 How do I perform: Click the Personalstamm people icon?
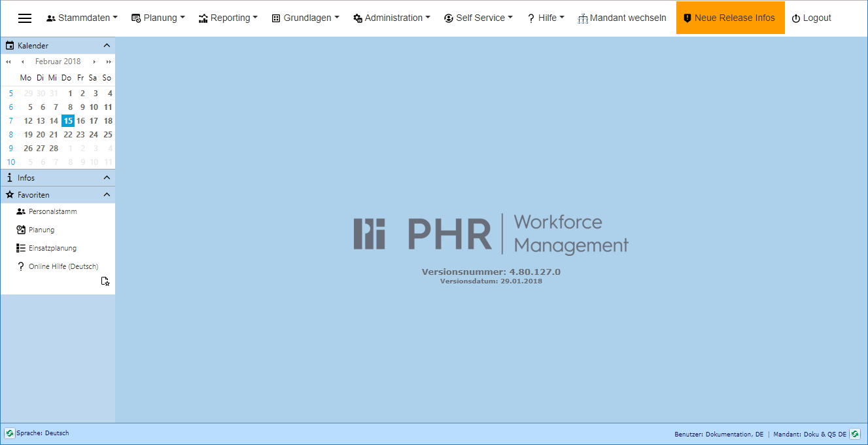(x=21, y=212)
